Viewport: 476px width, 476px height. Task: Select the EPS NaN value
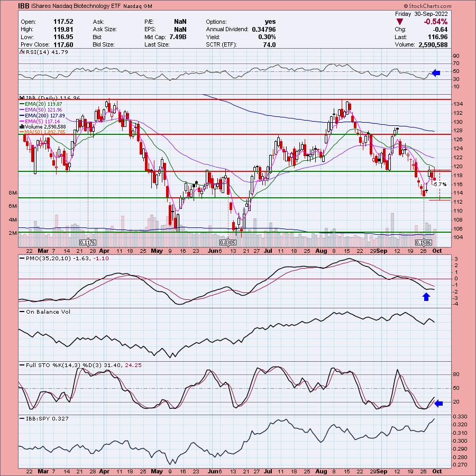pyautogui.click(x=180, y=30)
